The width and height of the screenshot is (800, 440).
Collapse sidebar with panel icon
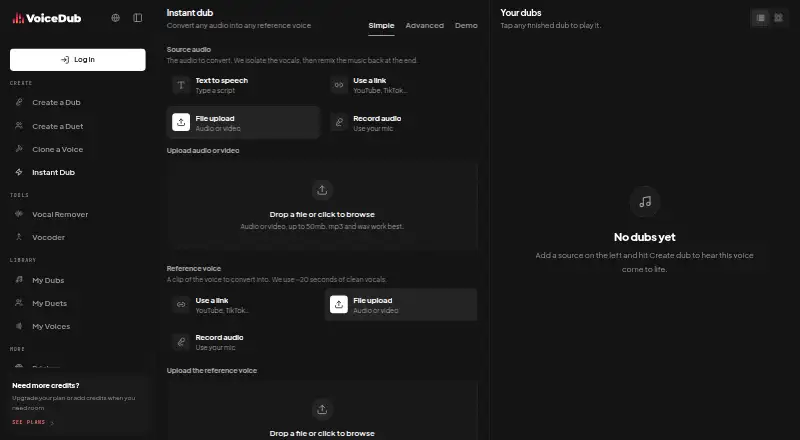[x=138, y=18]
